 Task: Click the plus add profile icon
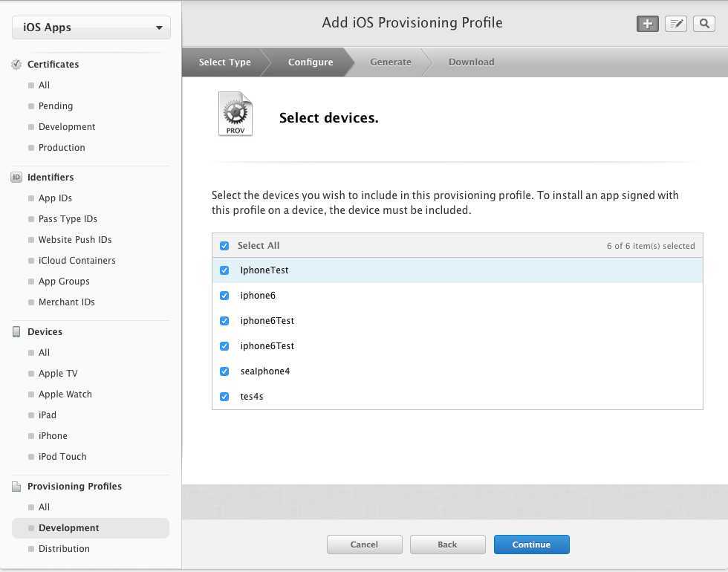647,24
